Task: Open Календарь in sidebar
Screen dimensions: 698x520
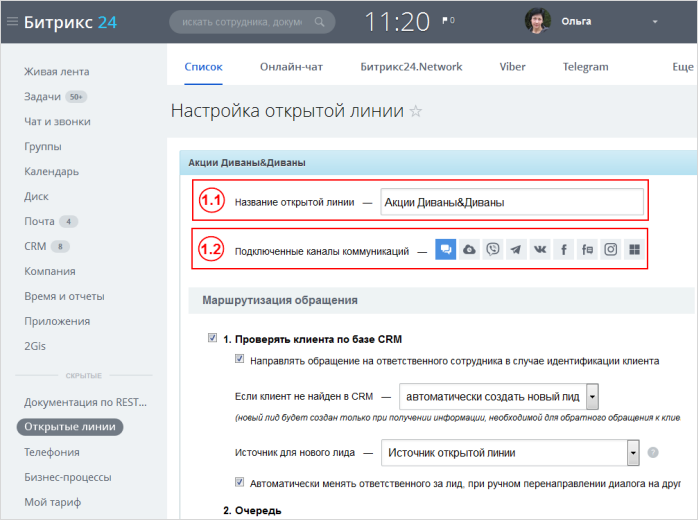Action: click(52, 171)
